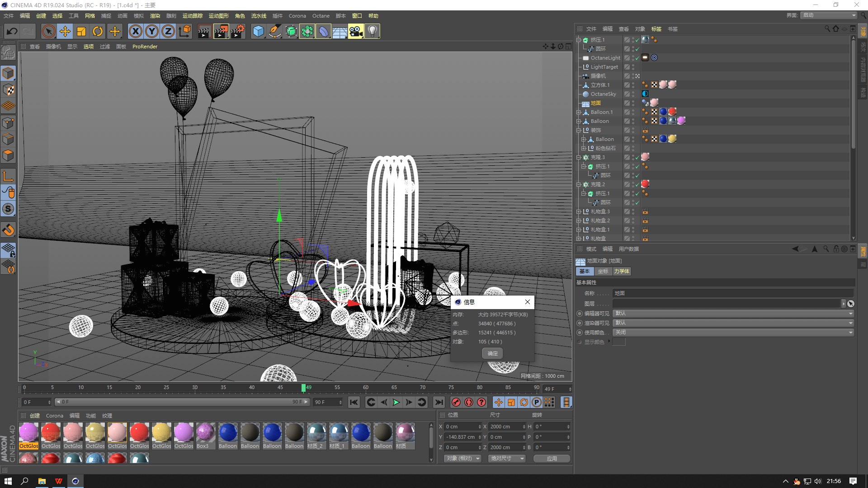Toggle Y axis lock
The width and height of the screenshot is (868, 488).
(152, 31)
